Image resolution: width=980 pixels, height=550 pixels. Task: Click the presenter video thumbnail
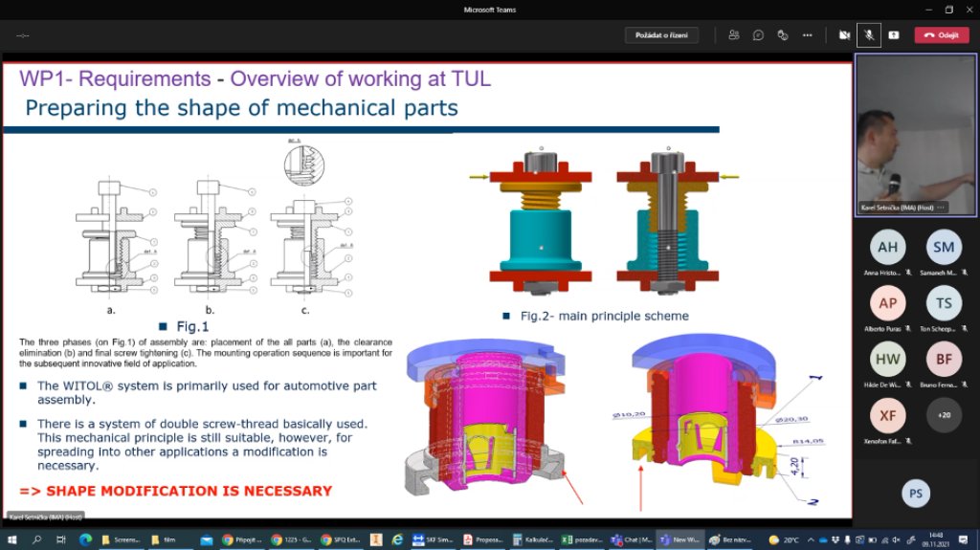(915, 132)
